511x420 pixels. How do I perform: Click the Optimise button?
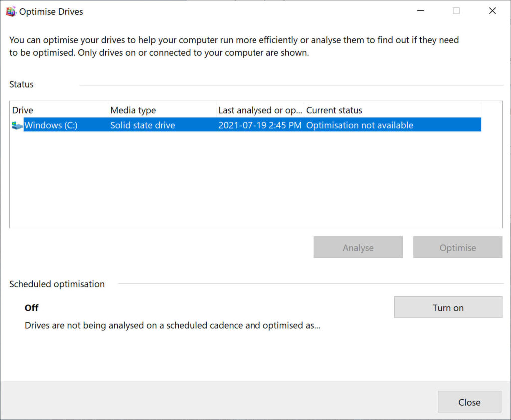click(x=458, y=247)
